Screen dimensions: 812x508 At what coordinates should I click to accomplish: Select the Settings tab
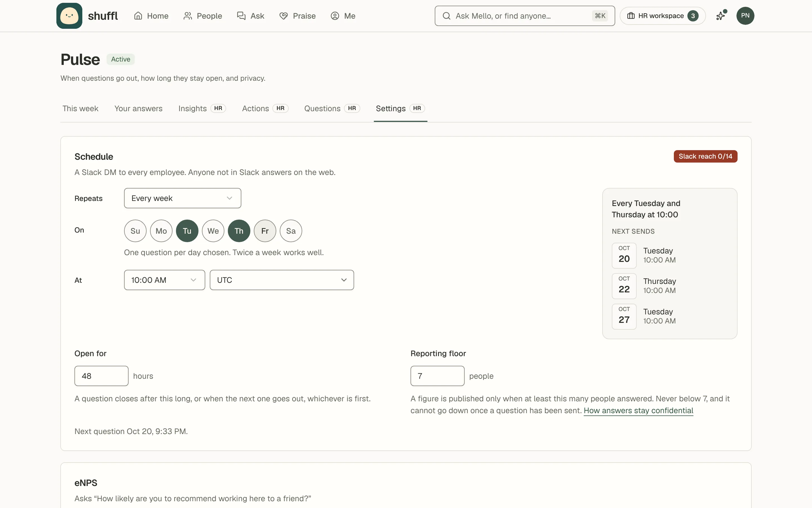click(400, 109)
